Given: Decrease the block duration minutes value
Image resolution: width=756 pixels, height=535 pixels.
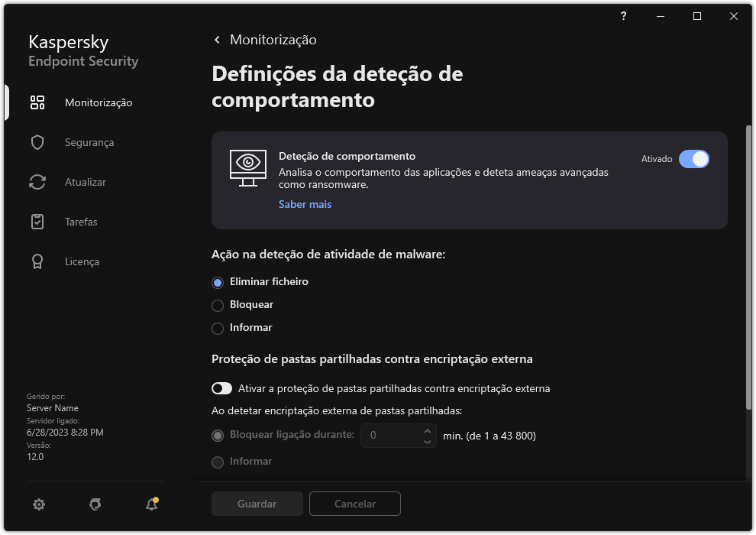Looking at the screenshot, I should (x=427, y=441).
